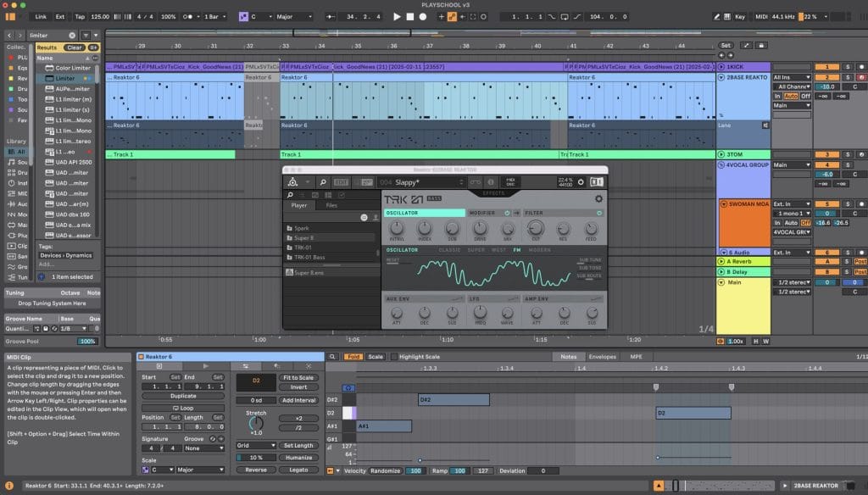Switch to the Files tab in Reaktor
Image resolution: width=868 pixels, height=495 pixels.
[331, 204]
